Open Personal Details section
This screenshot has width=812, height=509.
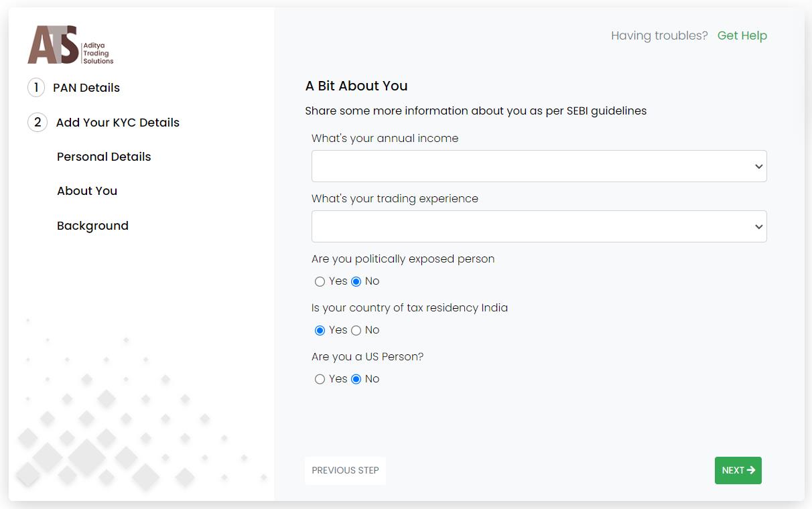click(x=104, y=157)
